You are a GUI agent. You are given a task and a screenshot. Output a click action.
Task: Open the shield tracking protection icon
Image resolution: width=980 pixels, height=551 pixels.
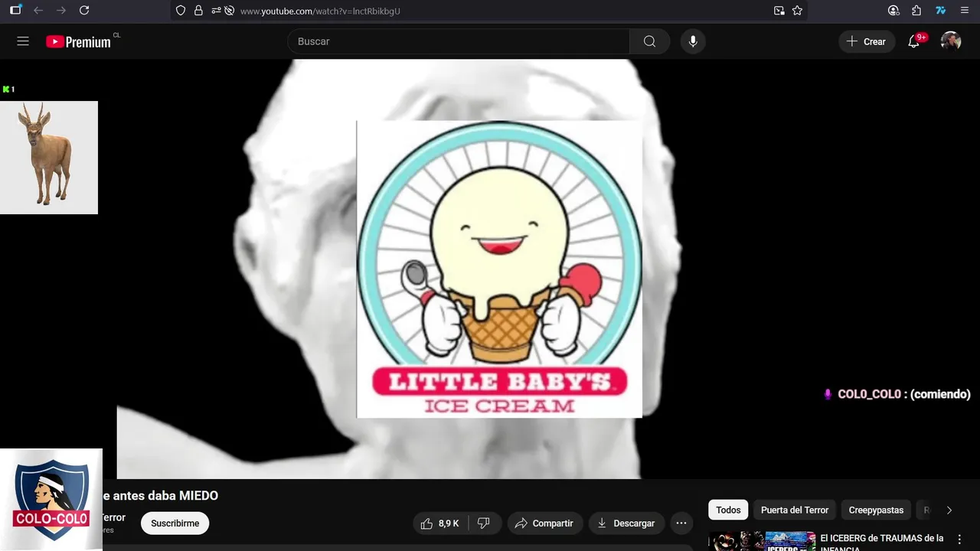pos(181,11)
